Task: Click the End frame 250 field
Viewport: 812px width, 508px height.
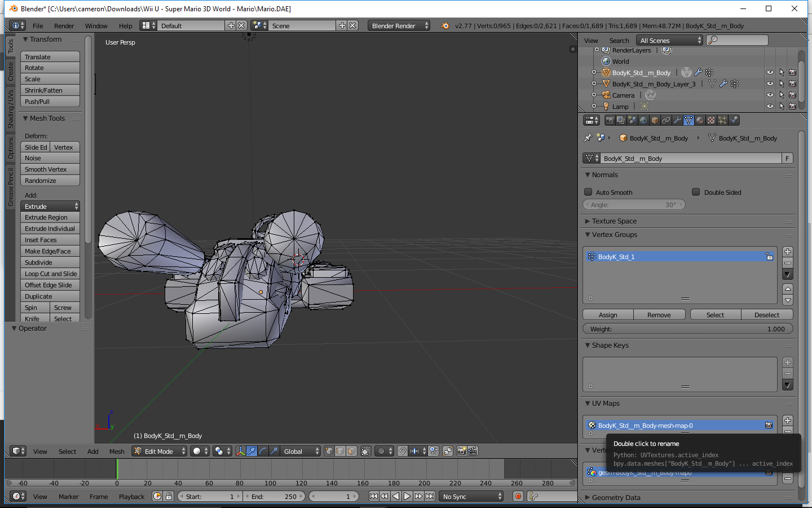Action: 275,496
